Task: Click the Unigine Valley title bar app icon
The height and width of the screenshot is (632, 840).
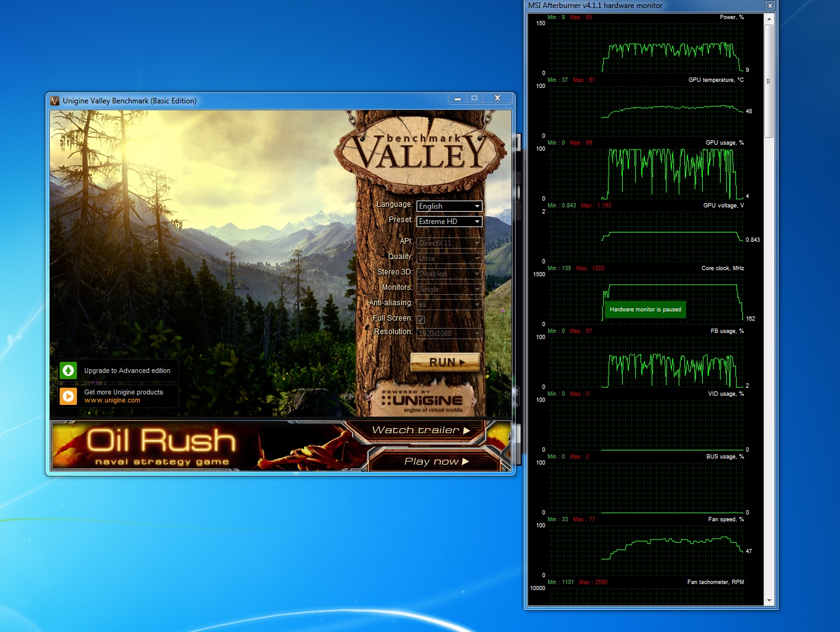Action: 55,101
